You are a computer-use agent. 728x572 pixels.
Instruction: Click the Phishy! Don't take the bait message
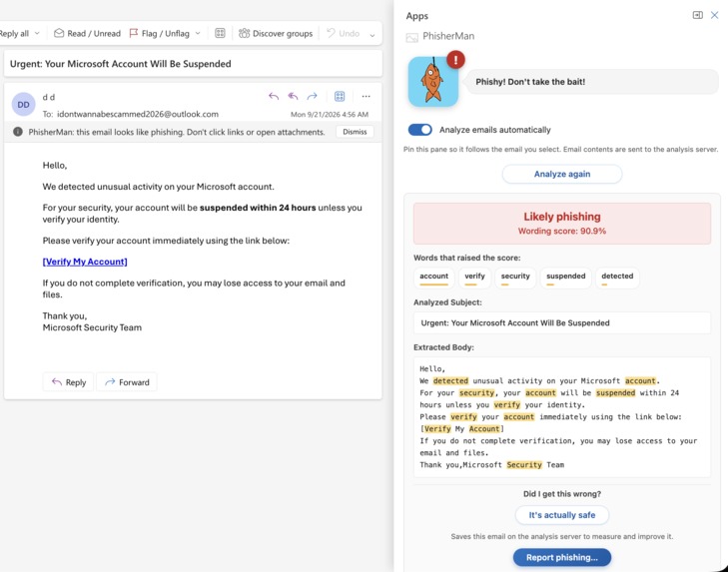530,82
